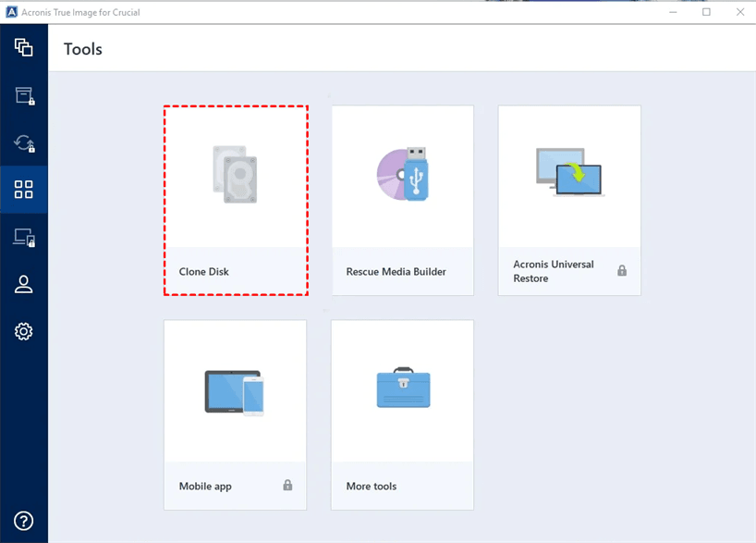Select the Tools grid icon in sidebar

point(24,190)
